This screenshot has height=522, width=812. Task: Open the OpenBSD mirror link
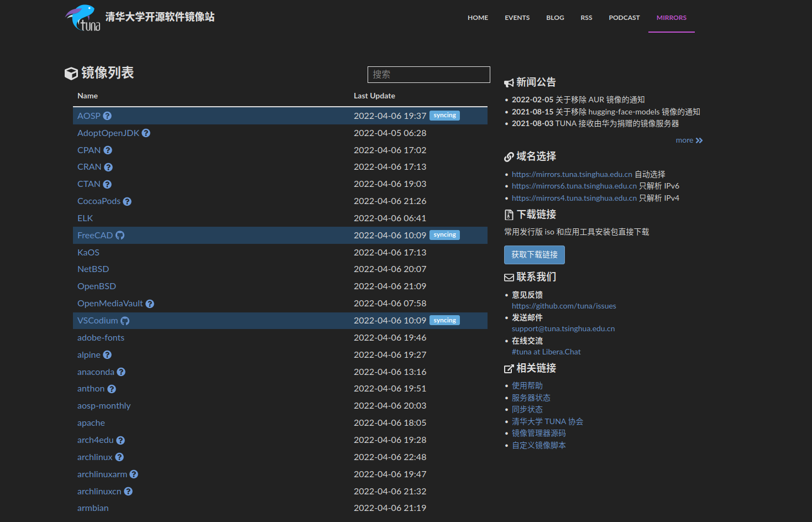(x=97, y=286)
